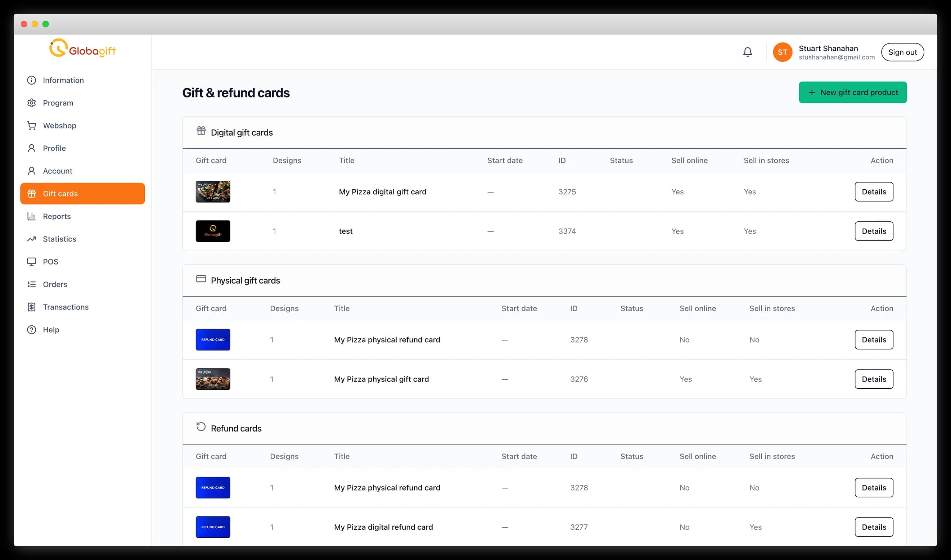
Task: Click the ST avatar circle
Action: [x=782, y=52]
